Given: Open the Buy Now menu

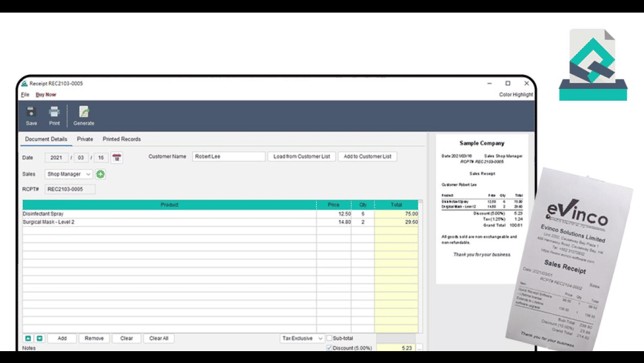Looking at the screenshot, I should coord(46,95).
